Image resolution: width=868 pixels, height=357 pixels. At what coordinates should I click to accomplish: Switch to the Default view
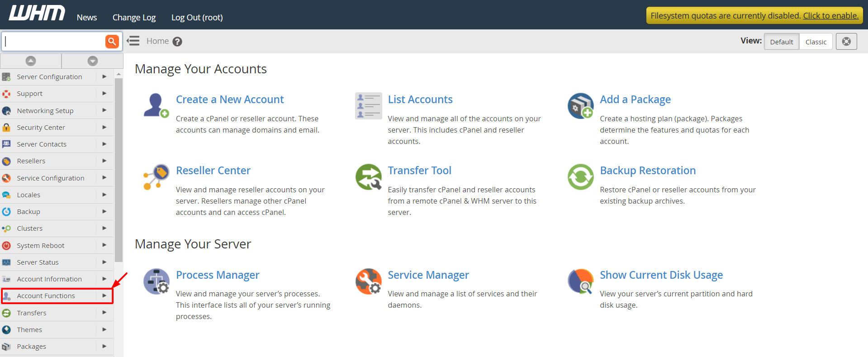click(781, 42)
